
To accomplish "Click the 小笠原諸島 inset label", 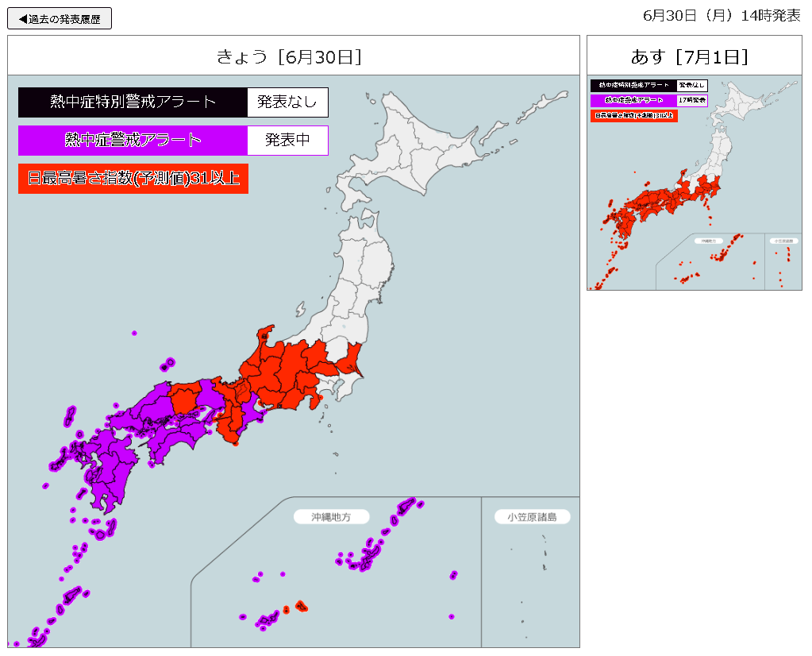I will [x=532, y=517].
